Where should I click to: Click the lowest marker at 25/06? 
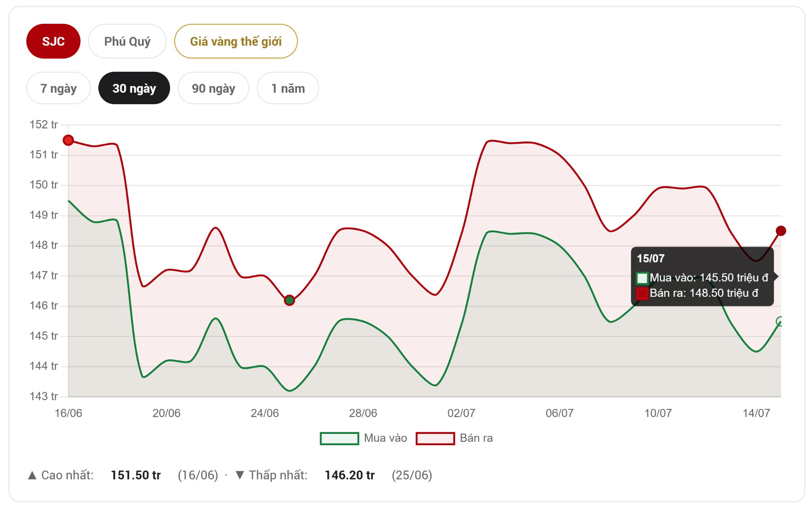coord(289,300)
